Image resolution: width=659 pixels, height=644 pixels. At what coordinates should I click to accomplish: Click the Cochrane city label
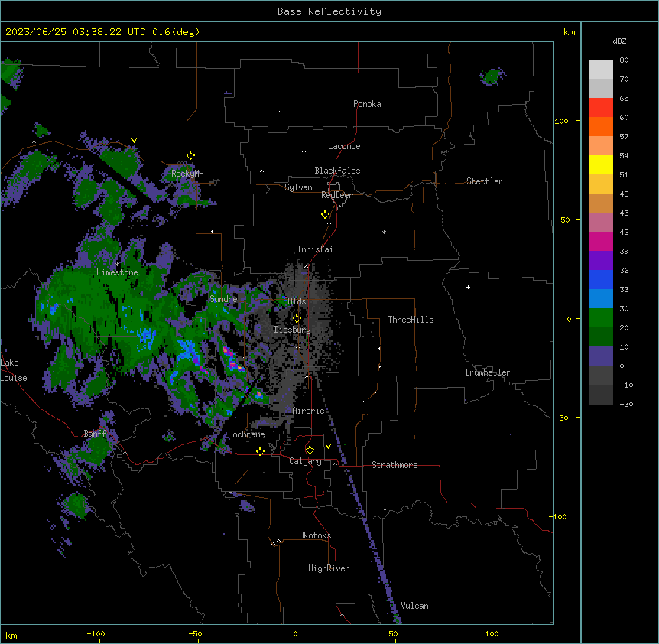(x=246, y=434)
